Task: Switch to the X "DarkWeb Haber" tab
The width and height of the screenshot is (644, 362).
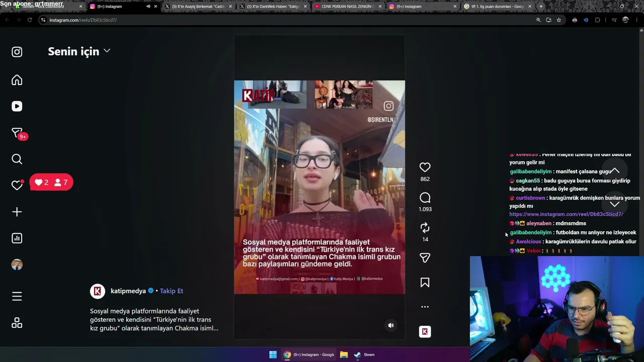Action: [x=273, y=7]
